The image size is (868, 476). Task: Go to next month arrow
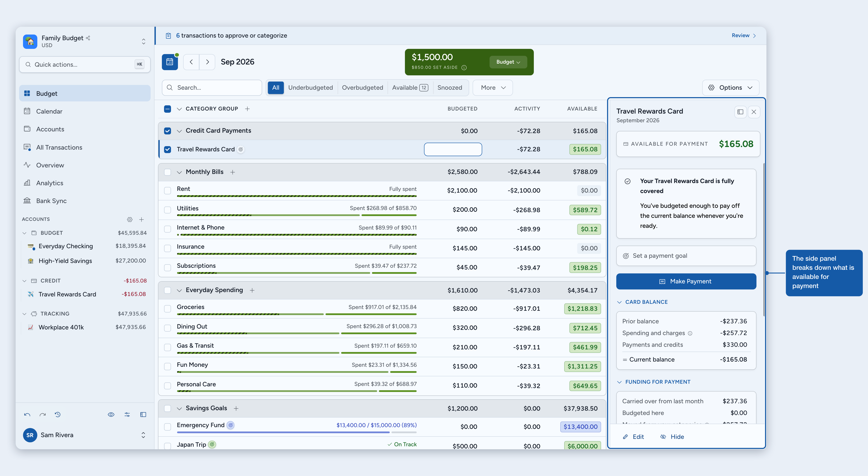(207, 62)
